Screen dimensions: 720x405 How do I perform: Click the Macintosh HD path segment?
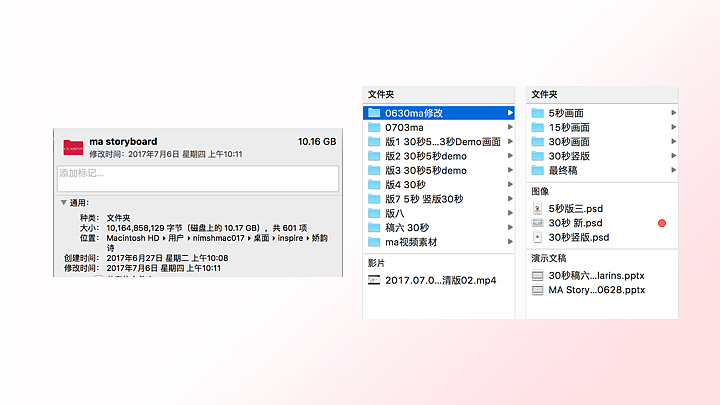coord(133,238)
